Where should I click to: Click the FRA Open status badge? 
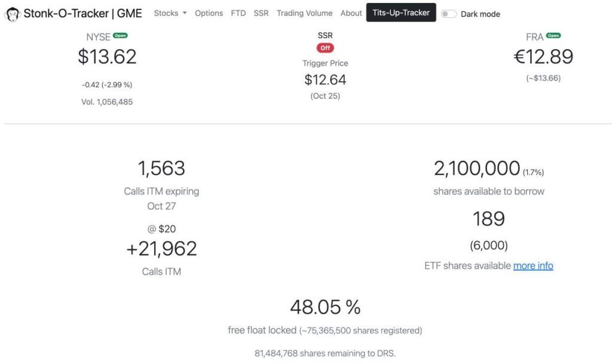tap(553, 36)
